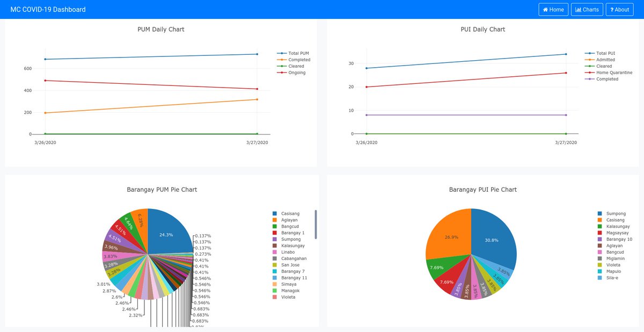
Task: Open the About navigation button
Action: [619, 10]
